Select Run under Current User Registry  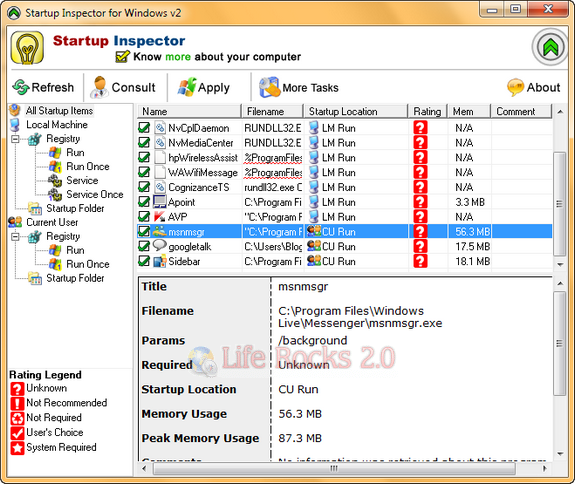tap(75, 250)
